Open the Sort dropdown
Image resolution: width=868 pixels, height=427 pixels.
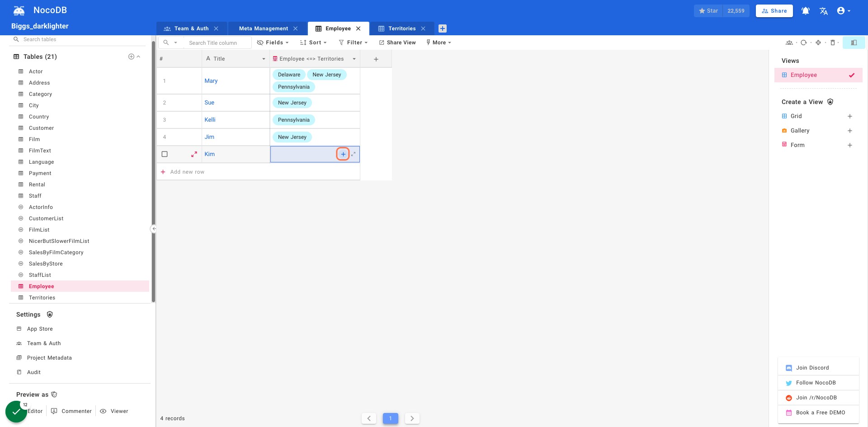313,43
